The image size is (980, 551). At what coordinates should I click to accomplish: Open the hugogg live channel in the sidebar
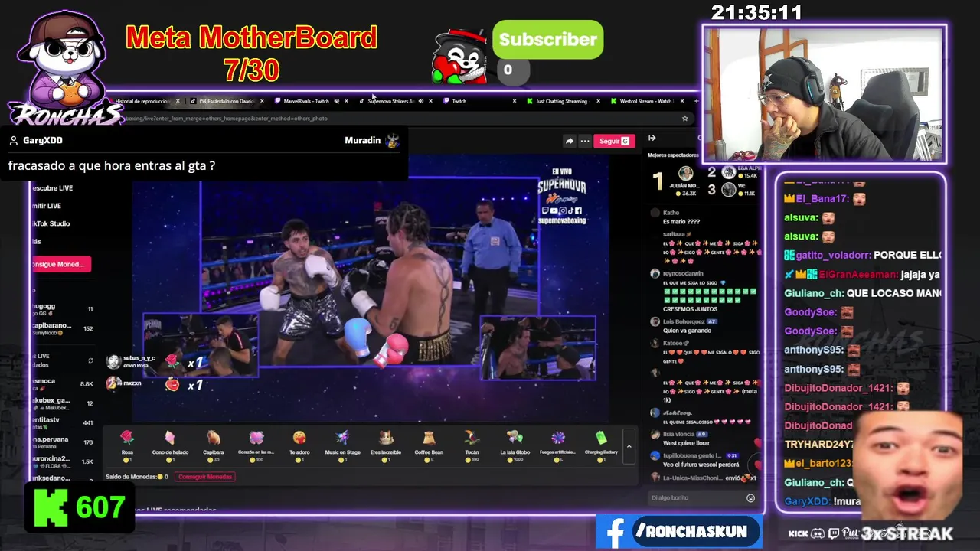pos(61,308)
